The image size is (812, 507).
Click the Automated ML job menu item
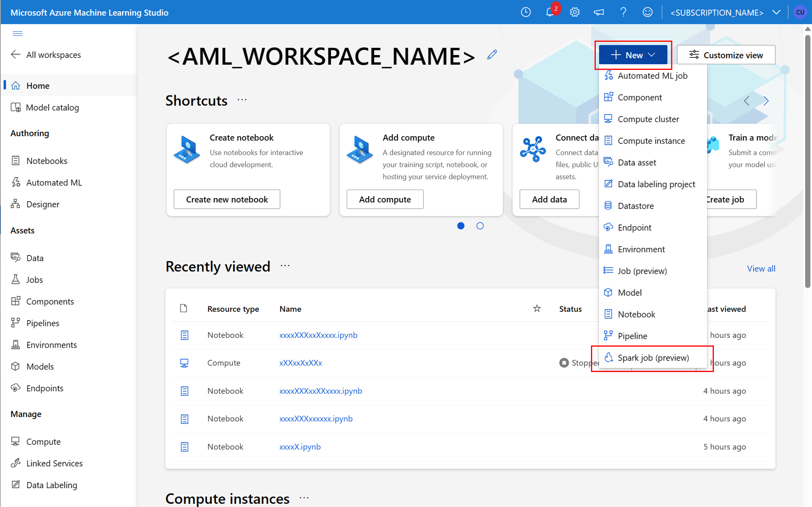[x=652, y=75]
